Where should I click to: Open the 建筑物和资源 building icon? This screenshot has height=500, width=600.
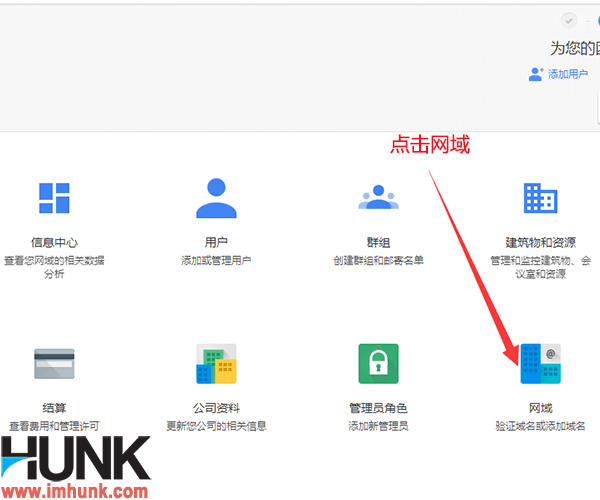tap(540, 198)
